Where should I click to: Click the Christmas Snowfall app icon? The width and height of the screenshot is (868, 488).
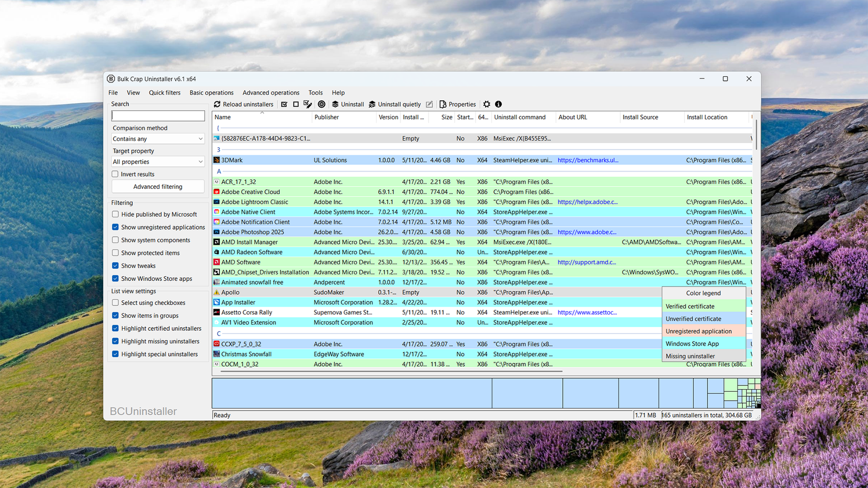tap(216, 354)
